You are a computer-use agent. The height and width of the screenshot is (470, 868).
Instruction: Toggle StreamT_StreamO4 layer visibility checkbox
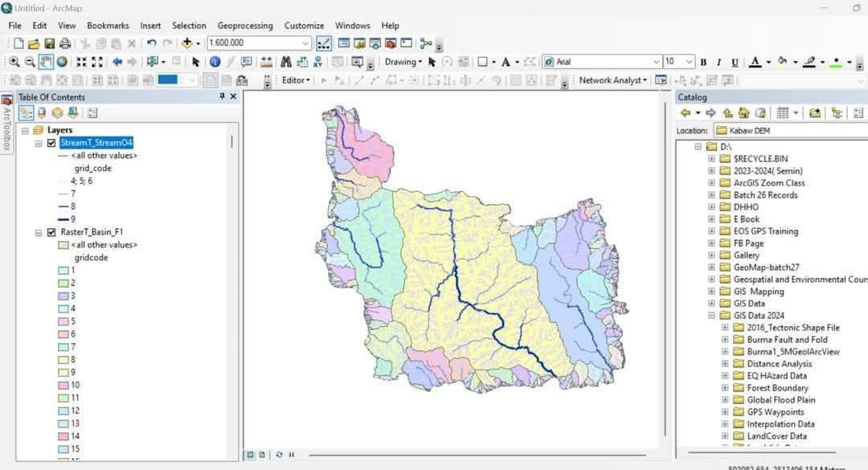tap(51, 143)
